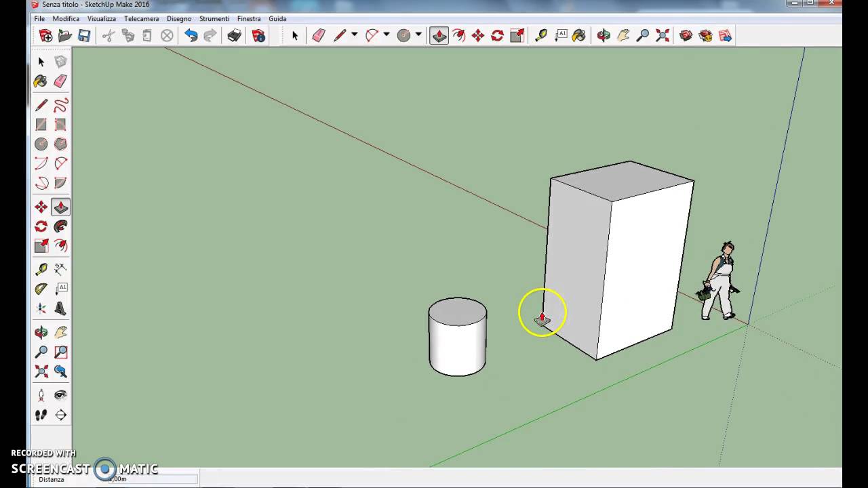Save the model with the floppy disk icon
This screenshot has height=488, width=868.
pos(84,36)
